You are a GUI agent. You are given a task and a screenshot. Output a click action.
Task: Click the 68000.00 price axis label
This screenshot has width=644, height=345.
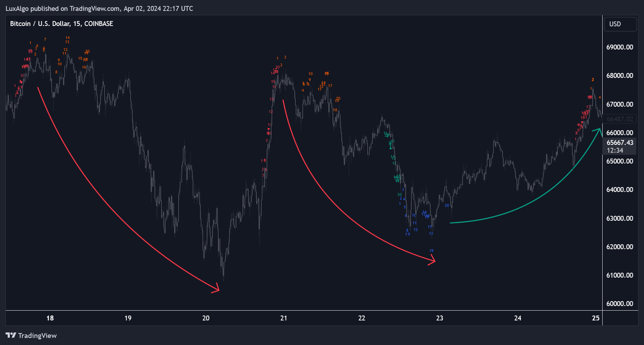[620, 75]
